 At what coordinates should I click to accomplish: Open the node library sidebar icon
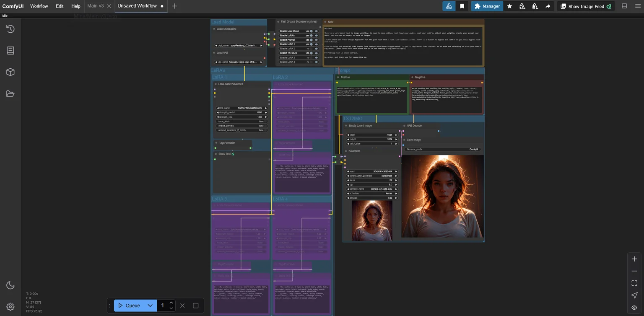[x=10, y=50]
